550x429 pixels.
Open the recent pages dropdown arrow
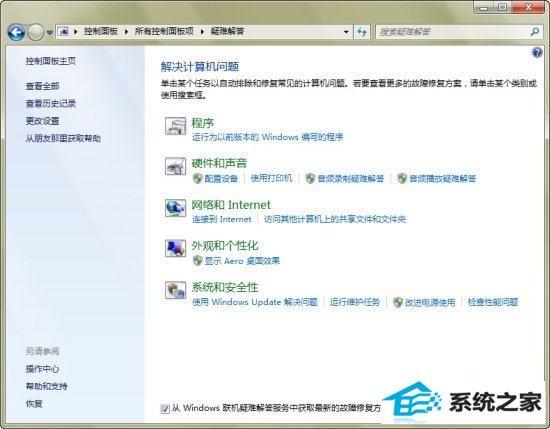pos(49,32)
